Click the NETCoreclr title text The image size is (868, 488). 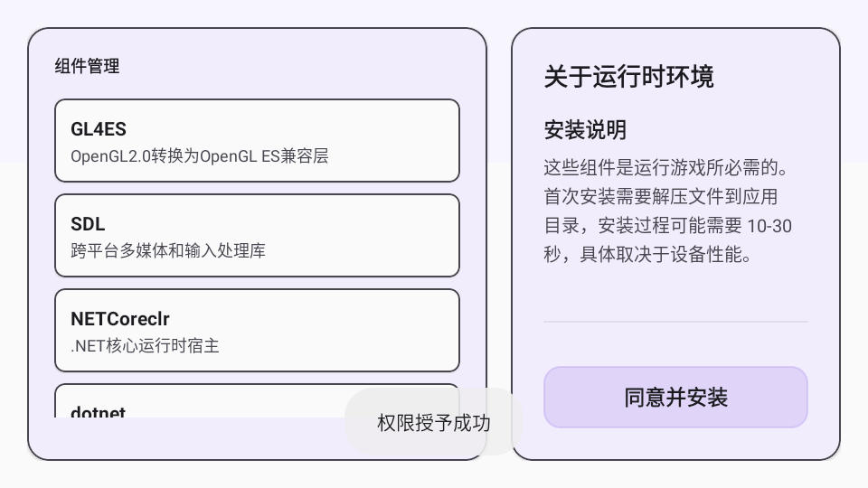click(120, 319)
